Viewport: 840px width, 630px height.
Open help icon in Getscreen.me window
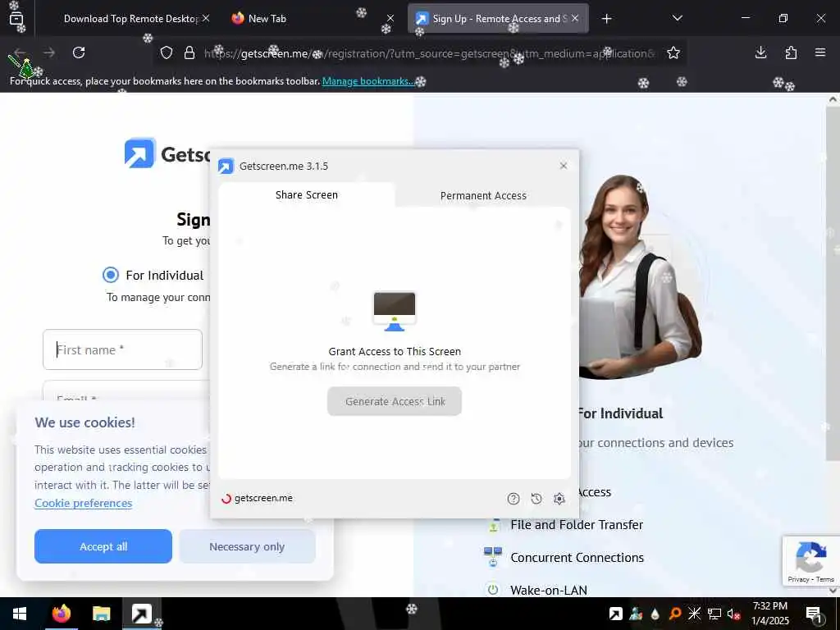tap(514, 499)
